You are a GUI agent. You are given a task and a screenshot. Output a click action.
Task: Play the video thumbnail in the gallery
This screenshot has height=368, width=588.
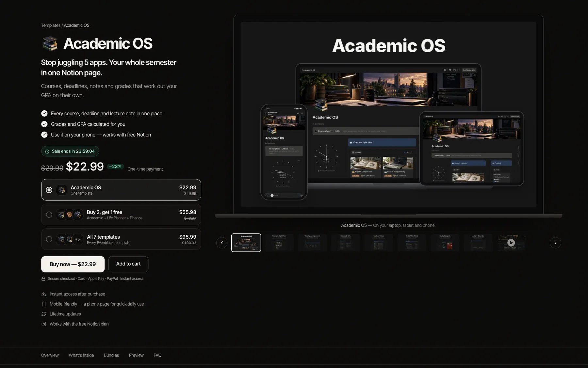point(511,243)
